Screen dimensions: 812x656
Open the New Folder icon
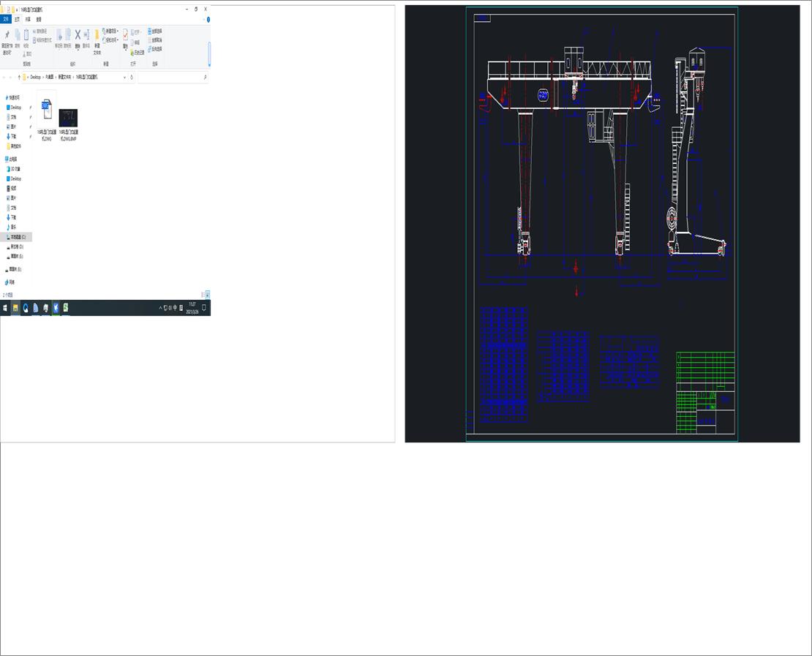[97, 36]
